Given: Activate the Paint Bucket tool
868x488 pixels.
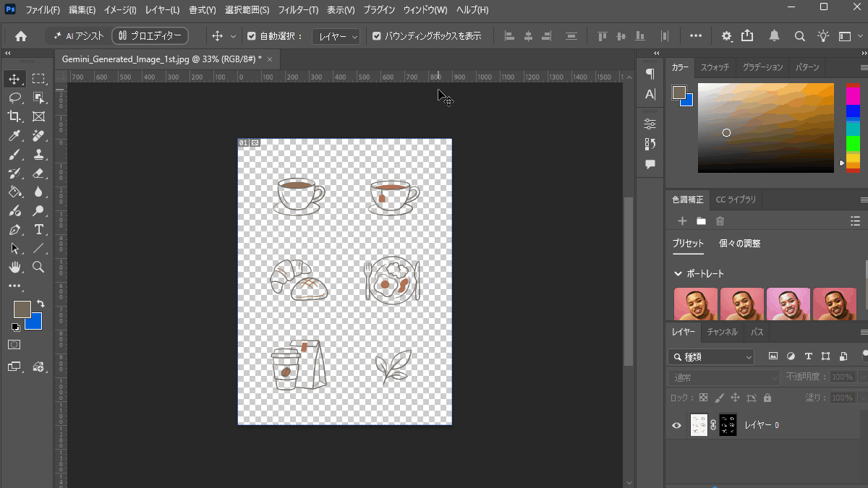Looking at the screenshot, I should tap(14, 192).
